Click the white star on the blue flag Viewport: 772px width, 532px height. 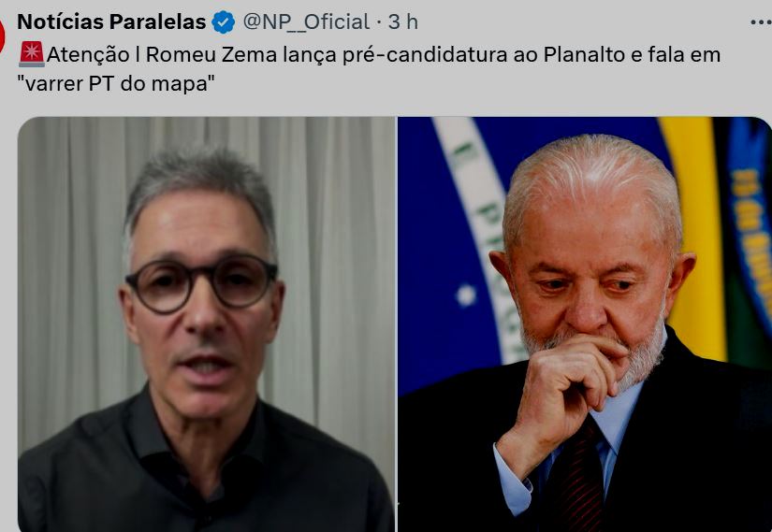tap(465, 295)
